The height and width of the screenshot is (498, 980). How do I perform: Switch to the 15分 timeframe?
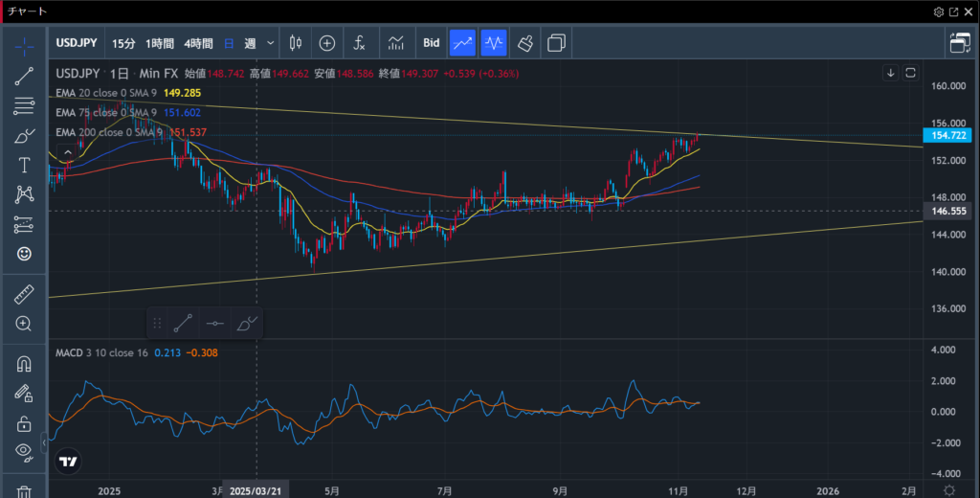(x=123, y=43)
